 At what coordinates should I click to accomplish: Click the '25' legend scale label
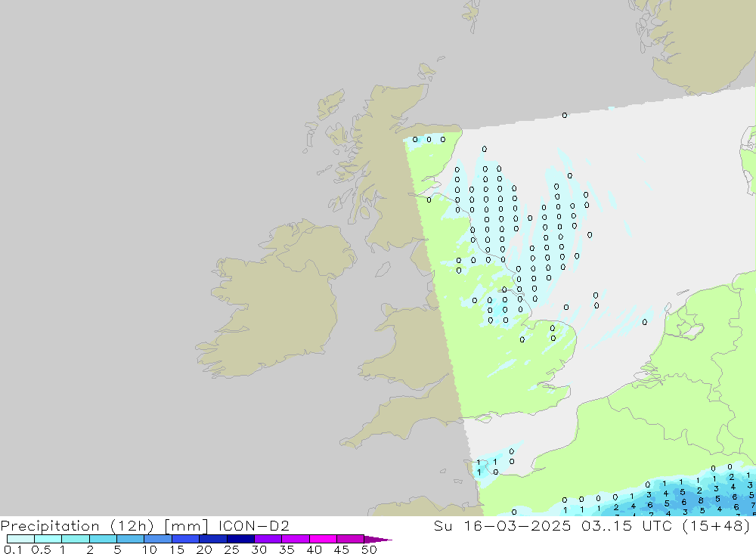pyautogui.click(x=232, y=549)
